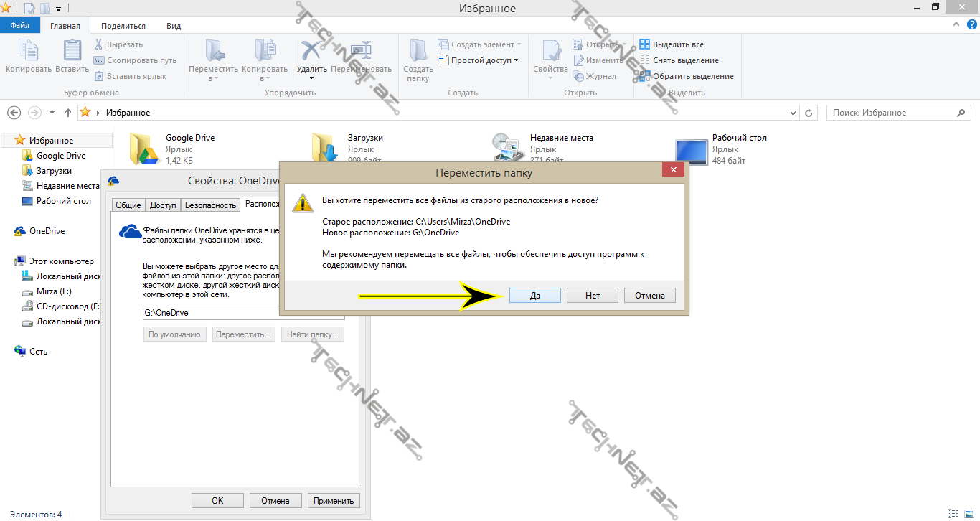Click Cancel in the move folder dialog

click(x=649, y=296)
